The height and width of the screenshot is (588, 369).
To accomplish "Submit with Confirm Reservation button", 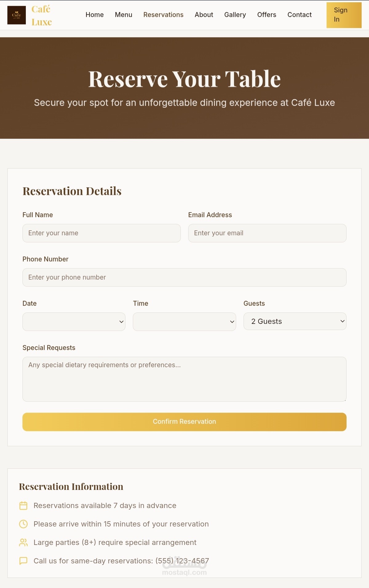I will pos(184,422).
